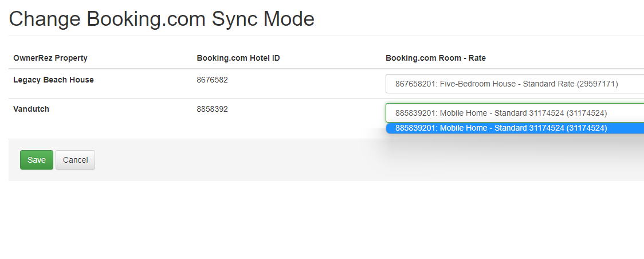644x259 pixels.
Task: Collapse the Vandutch room-rate dropdown
Action: pos(514,113)
